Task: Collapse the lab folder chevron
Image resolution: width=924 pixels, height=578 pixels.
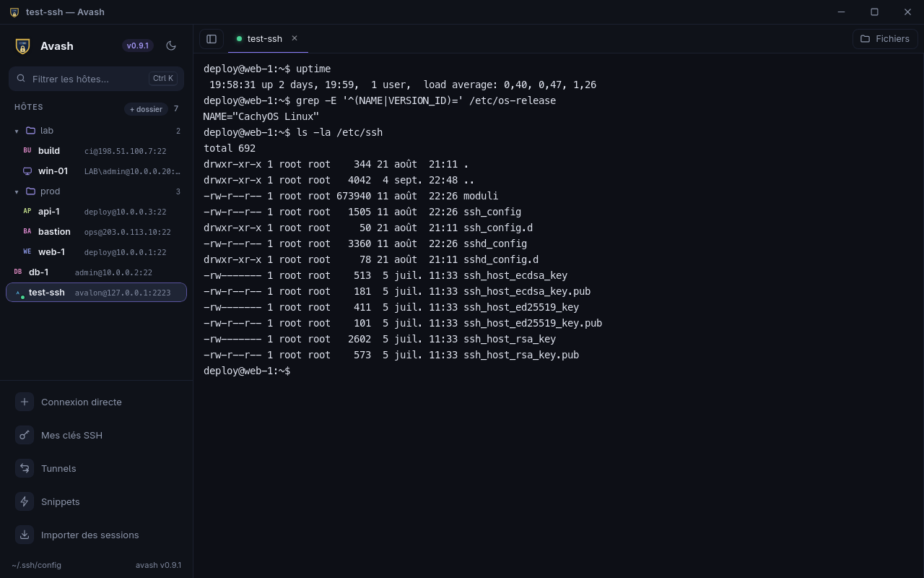Action: [17, 131]
